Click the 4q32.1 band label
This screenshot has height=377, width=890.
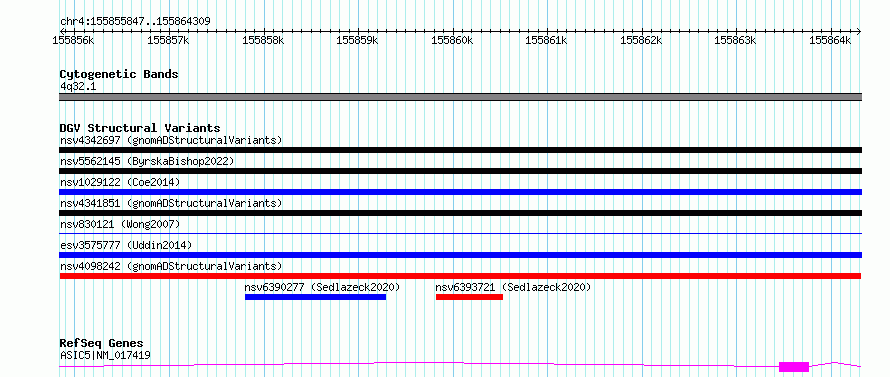click(78, 86)
